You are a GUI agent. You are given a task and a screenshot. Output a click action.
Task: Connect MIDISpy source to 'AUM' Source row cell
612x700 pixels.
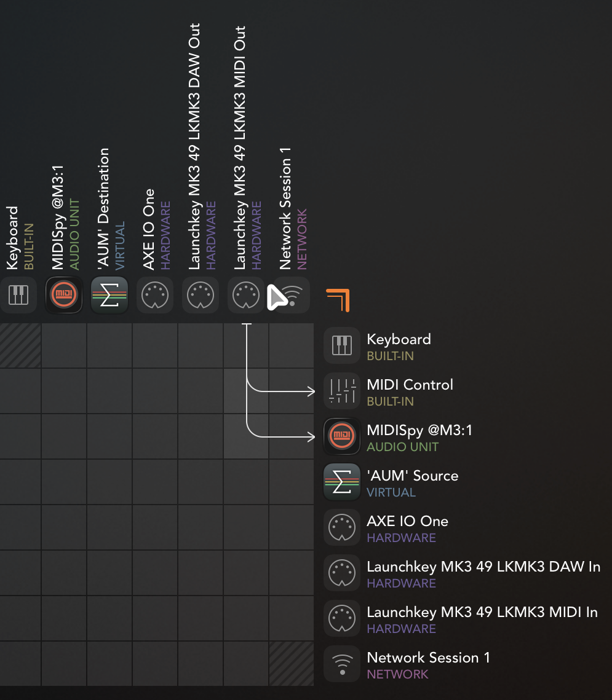64,482
